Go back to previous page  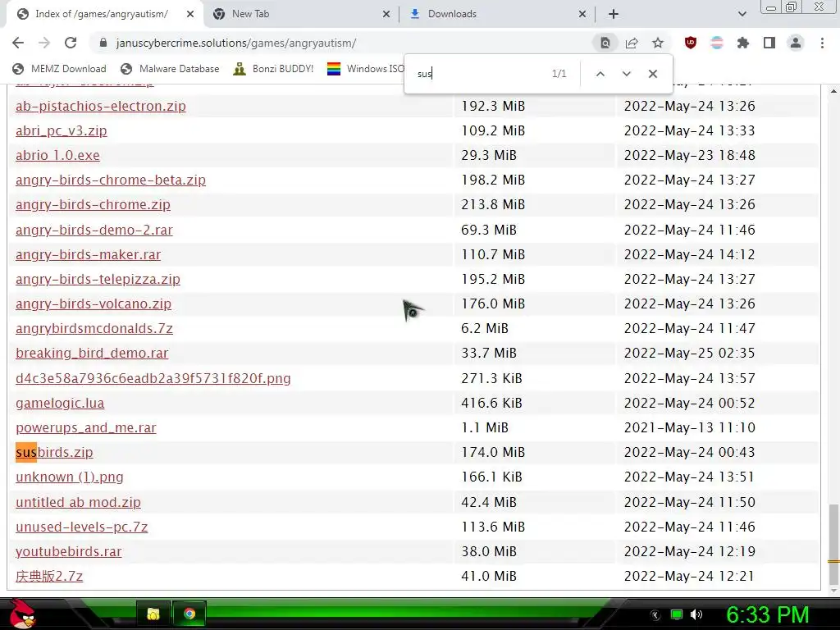coord(18,43)
